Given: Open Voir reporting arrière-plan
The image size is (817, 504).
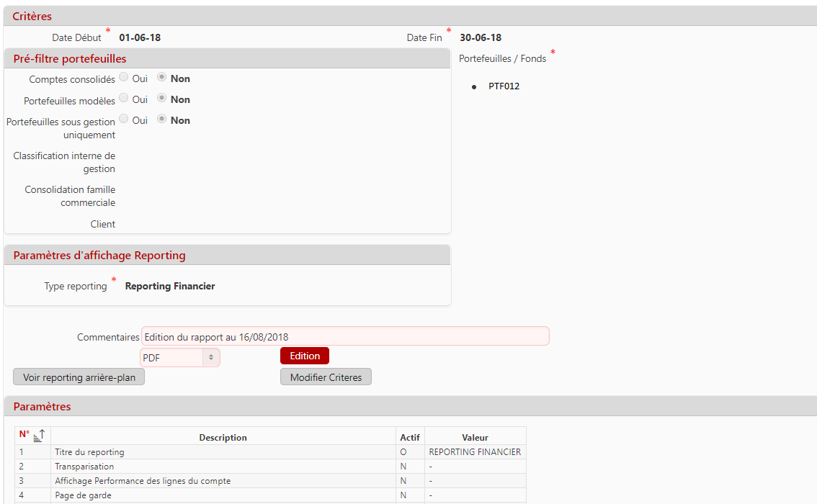Looking at the screenshot, I should (x=79, y=377).
